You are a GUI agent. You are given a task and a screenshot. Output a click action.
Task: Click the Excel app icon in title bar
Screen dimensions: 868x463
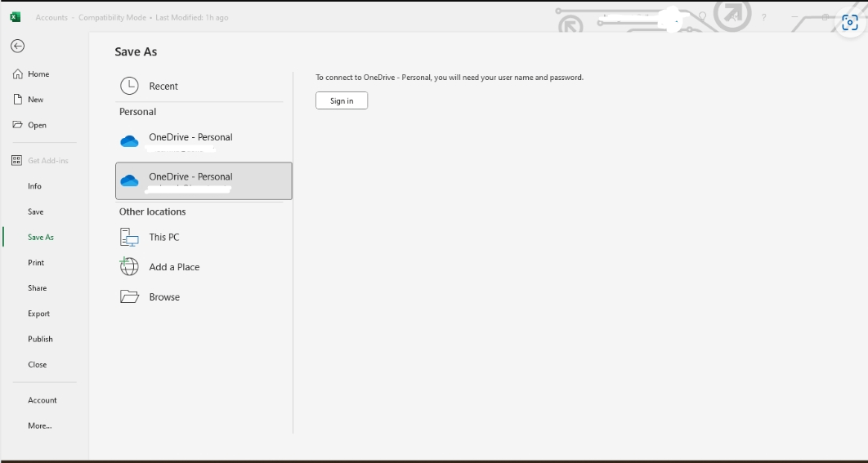(16, 17)
